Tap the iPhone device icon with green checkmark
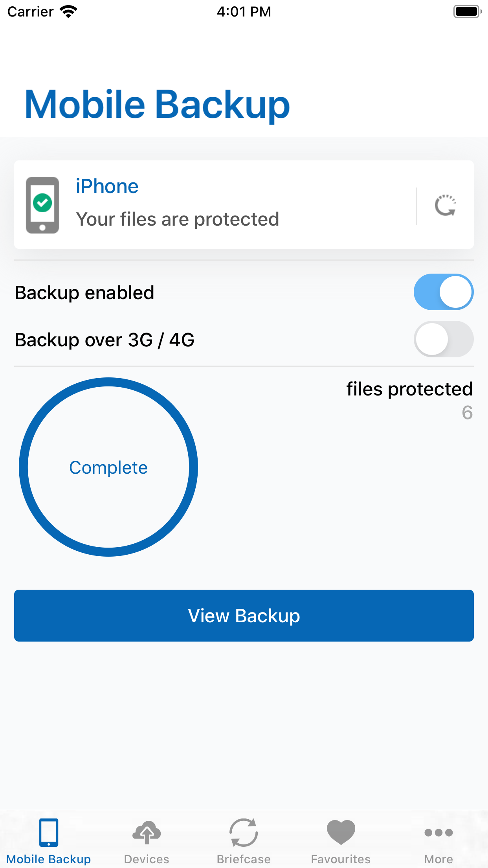The height and width of the screenshot is (868, 488). (x=42, y=204)
